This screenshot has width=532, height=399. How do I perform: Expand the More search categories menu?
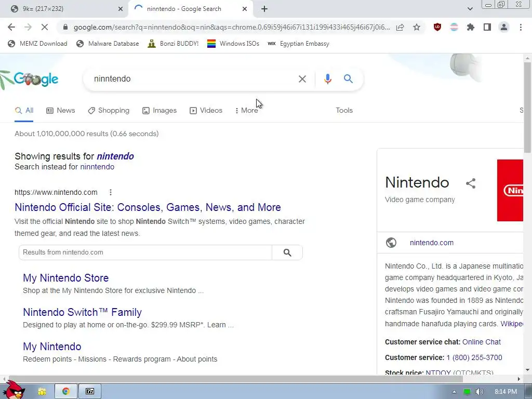pyautogui.click(x=247, y=110)
